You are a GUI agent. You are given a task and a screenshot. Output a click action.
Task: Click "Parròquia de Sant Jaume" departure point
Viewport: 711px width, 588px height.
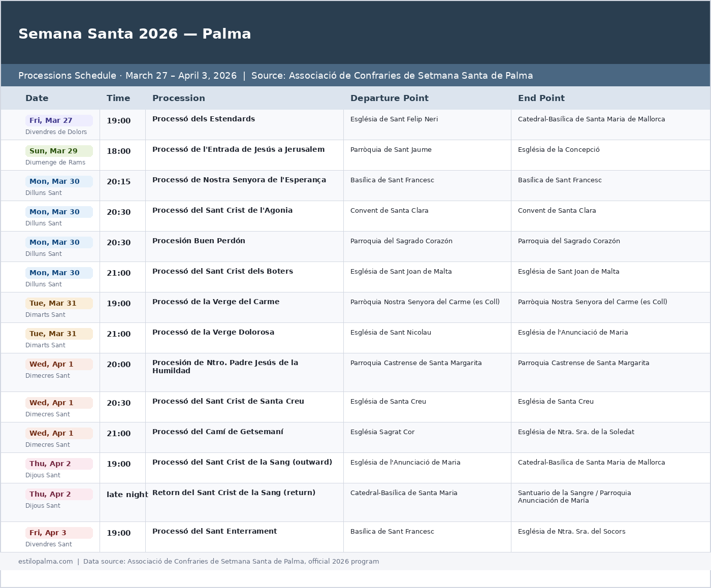[x=391, y=150]
